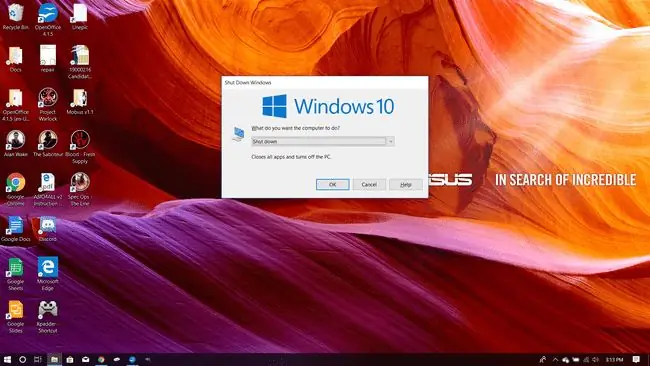Open the Action Center notifications icon
The height and width of the screenshot is (366, 650).
pyautogui.click(x=636, y=359)
